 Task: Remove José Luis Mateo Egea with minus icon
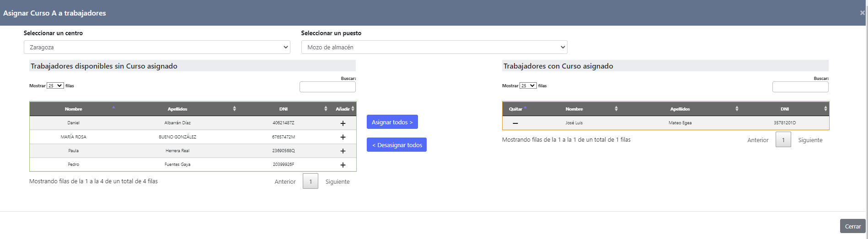point(515,123)
